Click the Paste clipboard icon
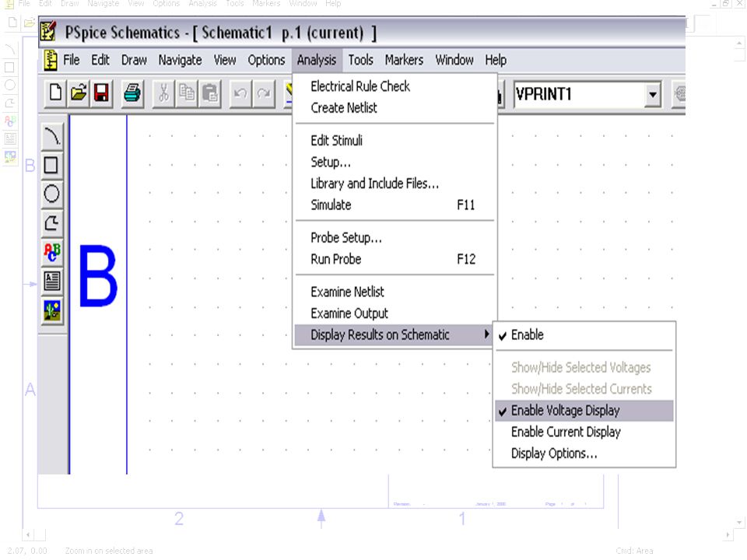747x560 pixels. [x=210, y=93]
